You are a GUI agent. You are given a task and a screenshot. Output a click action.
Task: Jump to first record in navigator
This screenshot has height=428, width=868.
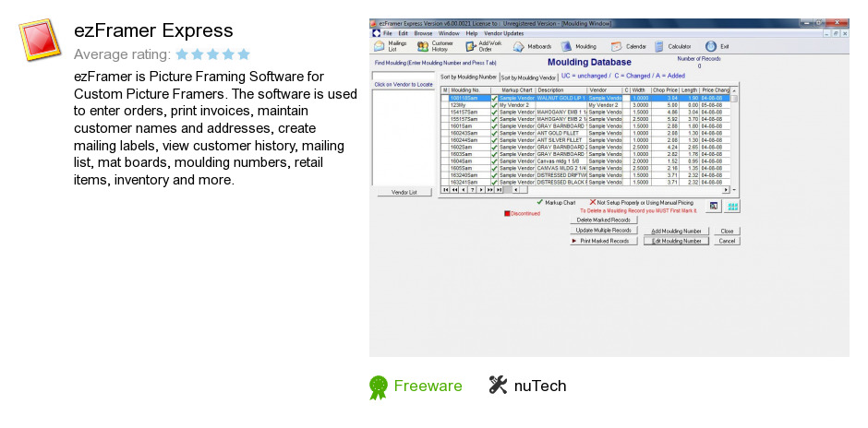tap(446, 190)
